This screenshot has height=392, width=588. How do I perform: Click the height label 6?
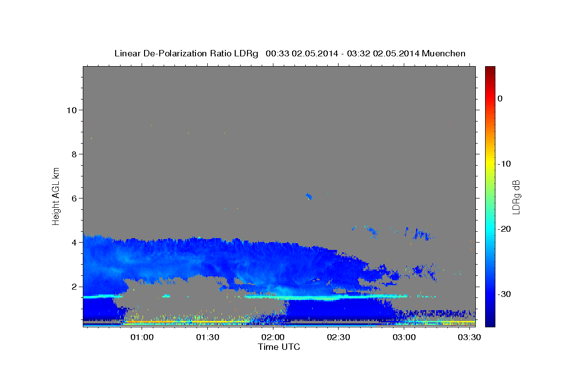(x=73, y=198)
